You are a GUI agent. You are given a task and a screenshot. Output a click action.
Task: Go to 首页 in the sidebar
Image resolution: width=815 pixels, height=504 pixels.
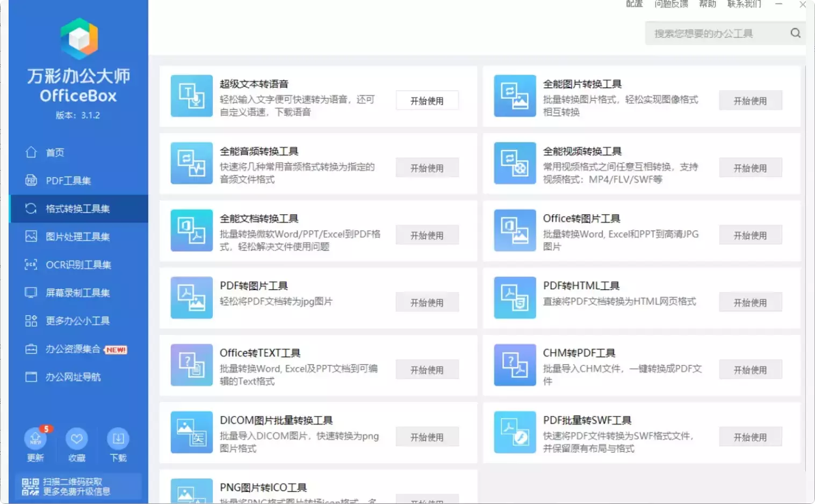click(x=54, y=152)
